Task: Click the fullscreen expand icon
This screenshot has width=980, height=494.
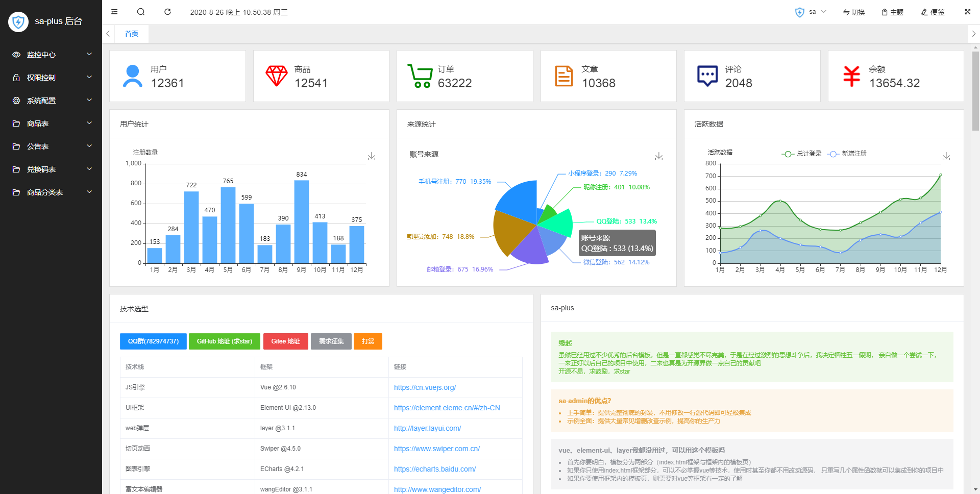Action: (967, 12)
